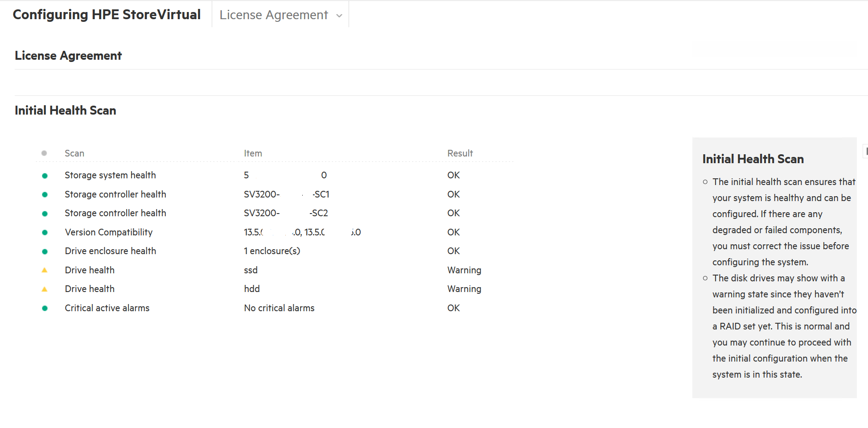This screenshot has height=428, width=868.
Task: Click the 'Result' column header
Action: click(460, 153)
